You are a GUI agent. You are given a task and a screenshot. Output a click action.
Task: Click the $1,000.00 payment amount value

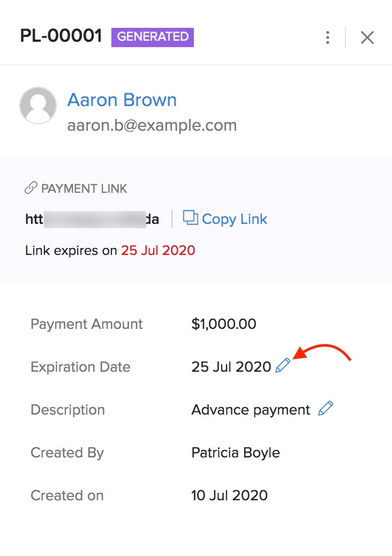tap(224, 324)
